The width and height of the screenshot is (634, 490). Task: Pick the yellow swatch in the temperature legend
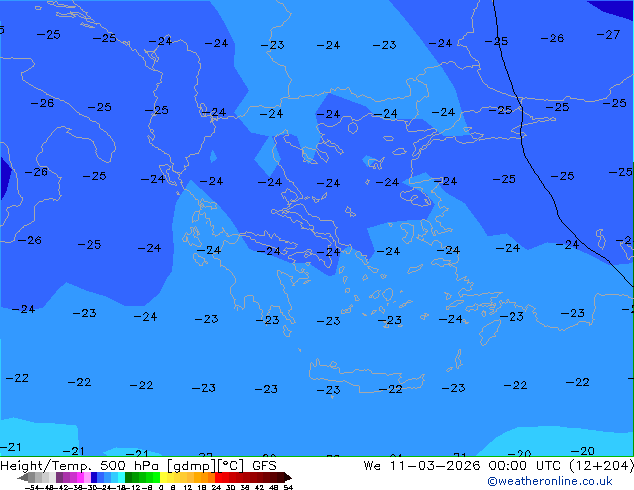pos(163,477)
